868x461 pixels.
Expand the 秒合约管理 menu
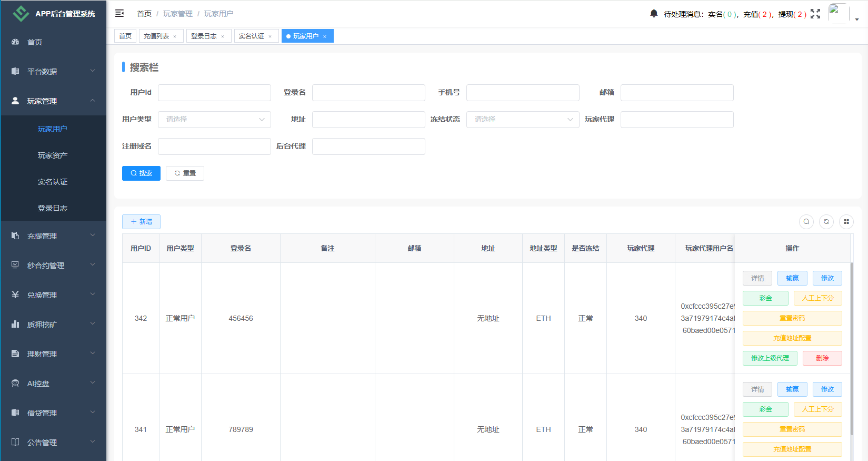tap(53, 266)
